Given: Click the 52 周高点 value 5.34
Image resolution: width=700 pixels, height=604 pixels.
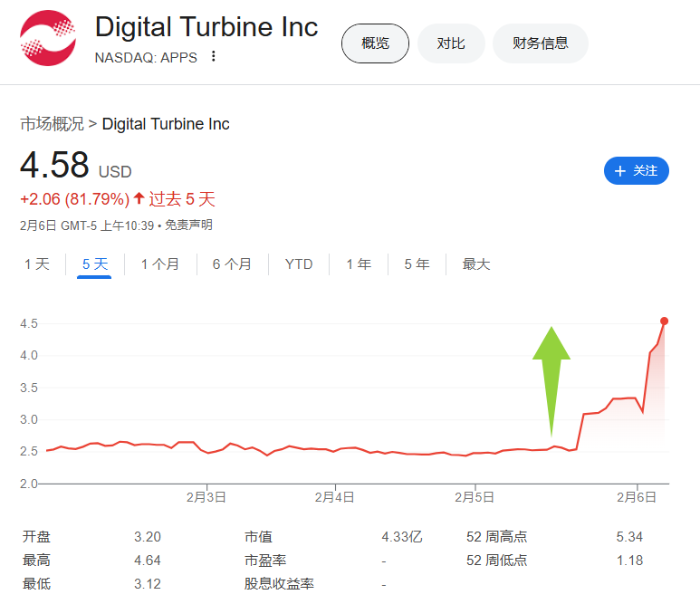Looking at the screenshot, I should pyautogui.click(x=629, y=536).
